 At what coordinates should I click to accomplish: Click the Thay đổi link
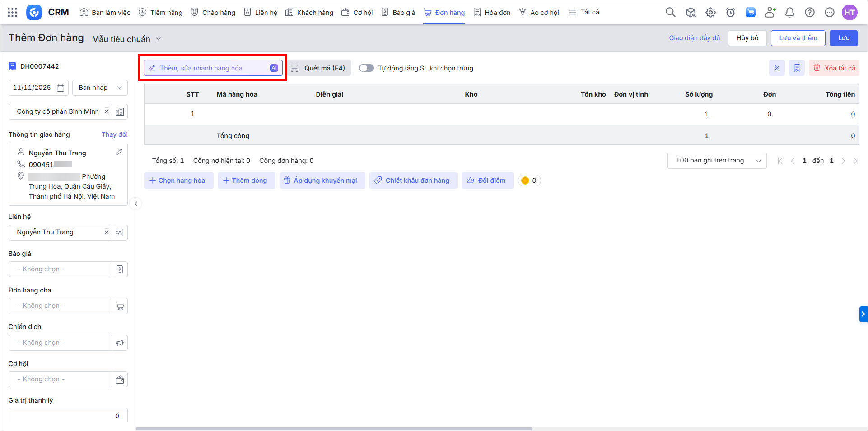coord(114,134)
